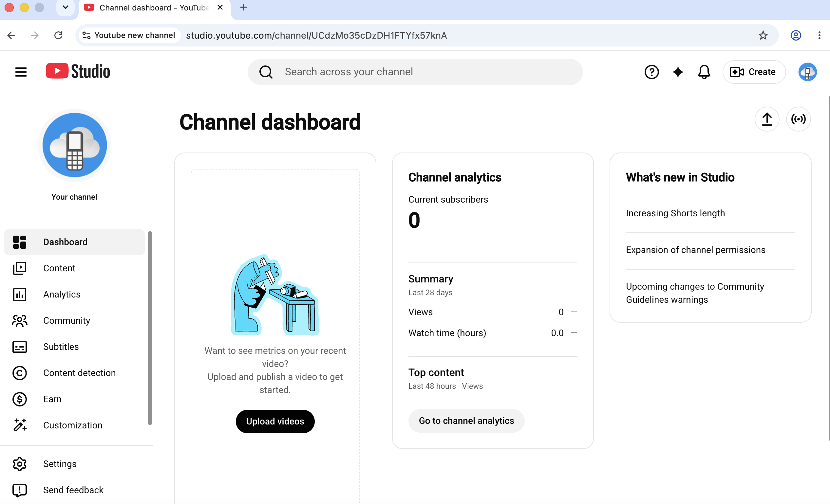This screenshot has width=830, height=504.
Task: Click the sidebar scrollbar
Action: click(x=150, y=328)
